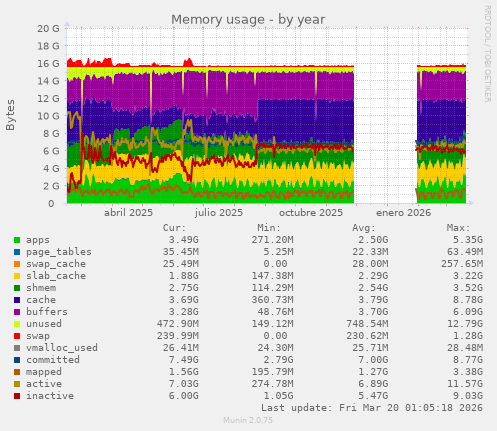The image size is (497, 431).
Task: Click the swap red legend swatch
Action: [17, 336]
